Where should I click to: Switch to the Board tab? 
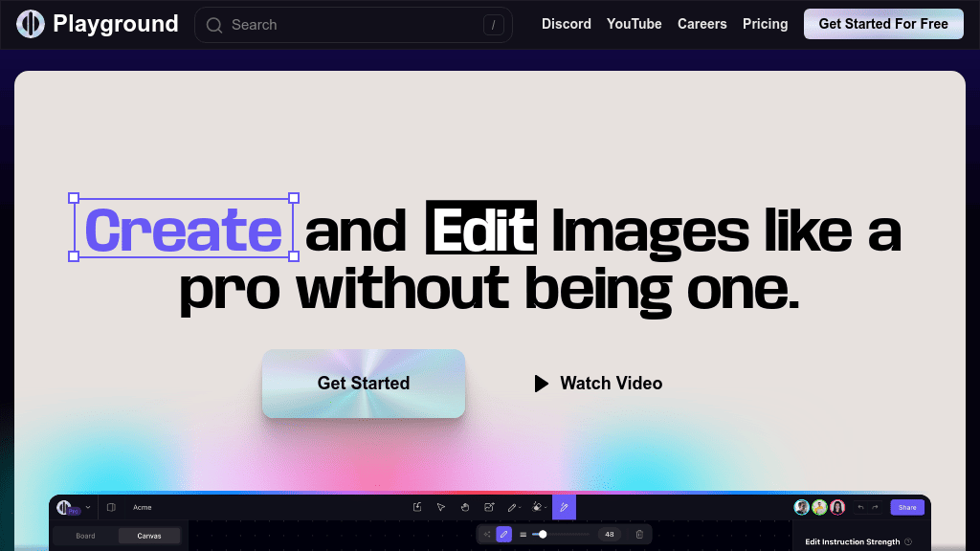[85, 535]
